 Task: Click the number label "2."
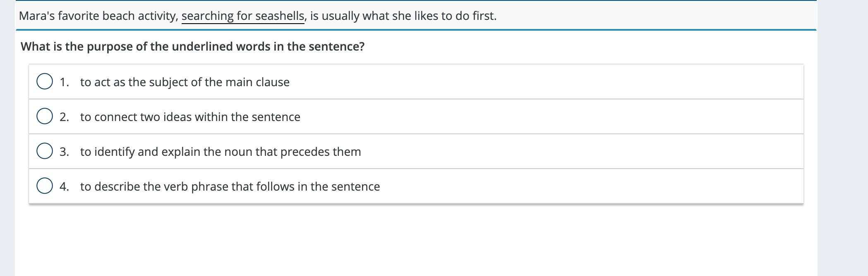64,117
